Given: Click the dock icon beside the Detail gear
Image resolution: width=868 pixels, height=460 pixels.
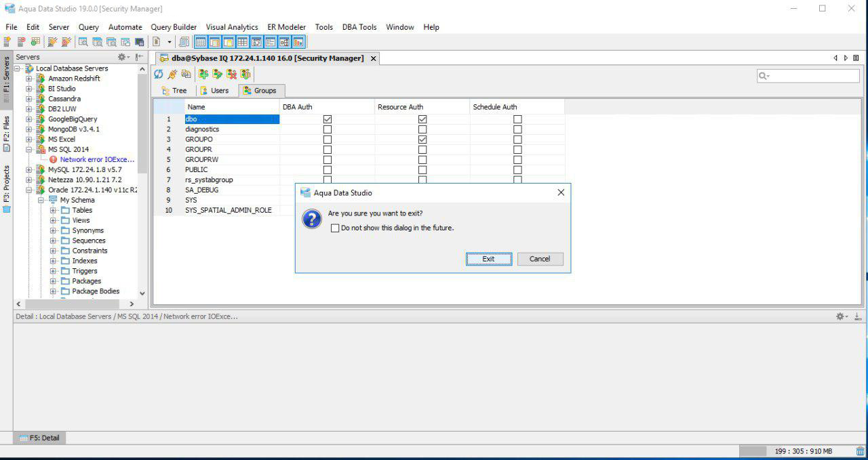Looking at the screenshot, I should click(x=859, y=316).
